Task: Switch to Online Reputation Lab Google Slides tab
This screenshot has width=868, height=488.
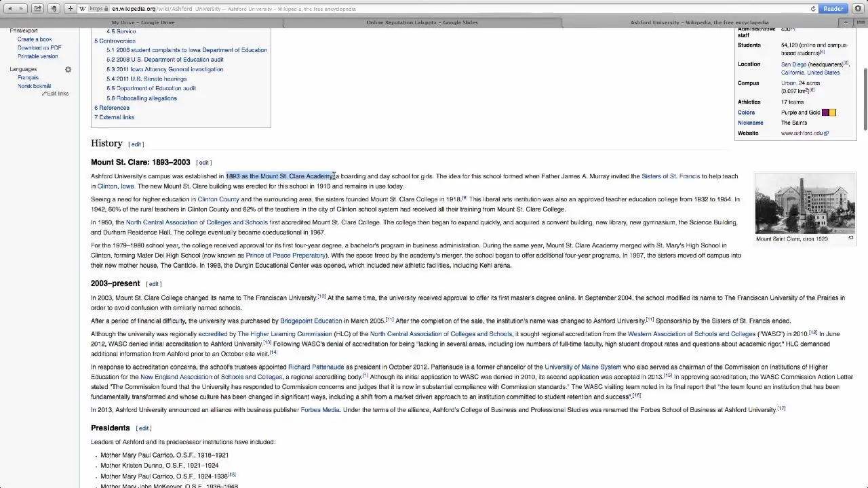Action: coord(422,22)
